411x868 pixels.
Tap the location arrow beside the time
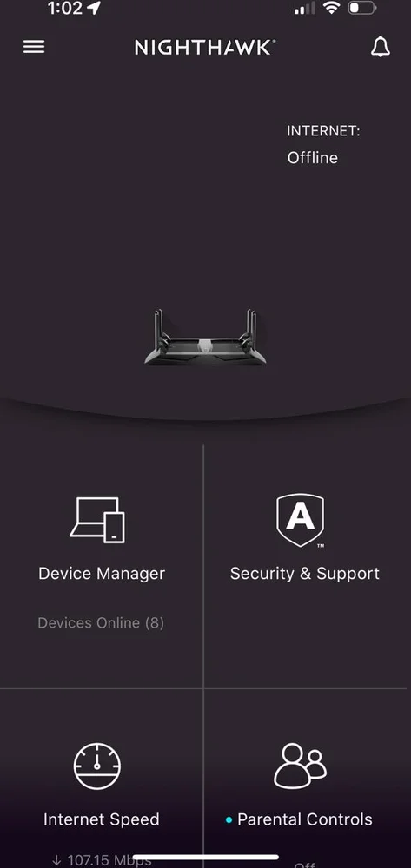[x=94, y=8]
